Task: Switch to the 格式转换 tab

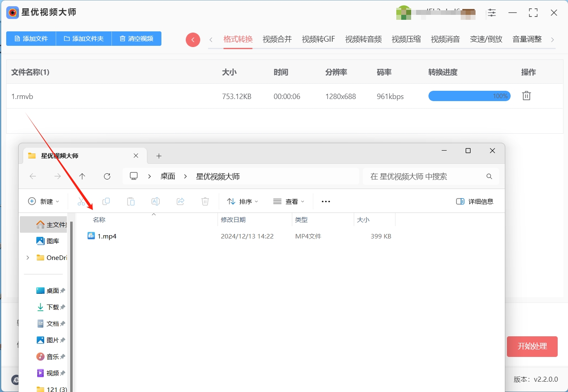Action: pyautogui.click(x=238, y=39)
